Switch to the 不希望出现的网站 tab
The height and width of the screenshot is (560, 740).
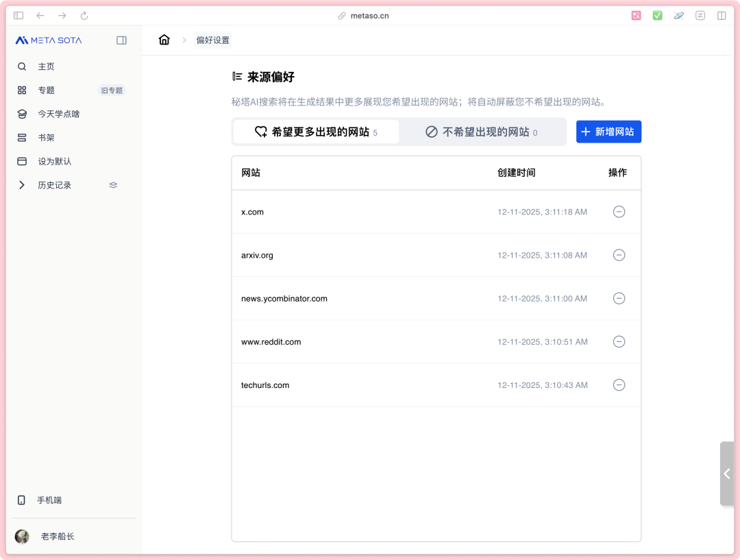[482, 132]
